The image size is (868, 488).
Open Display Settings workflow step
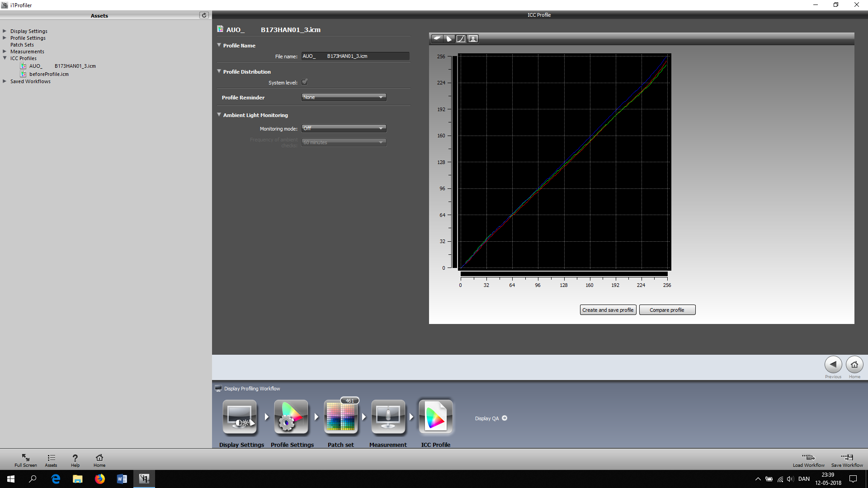click(x=240, y=417)
